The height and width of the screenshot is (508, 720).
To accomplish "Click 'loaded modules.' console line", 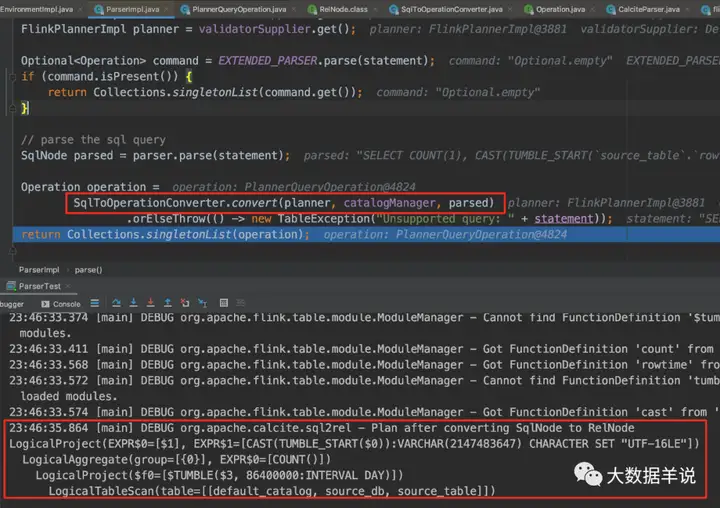I will click(x=69, y=396).
